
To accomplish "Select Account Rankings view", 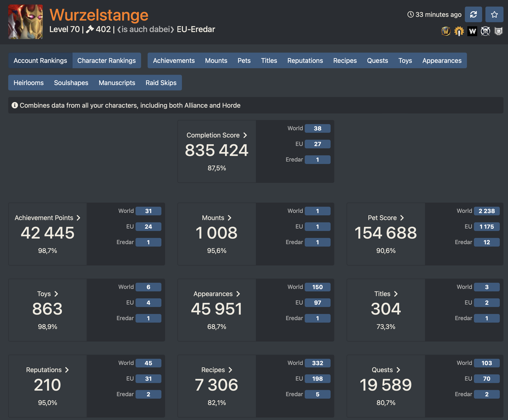I will click(40, 60).
